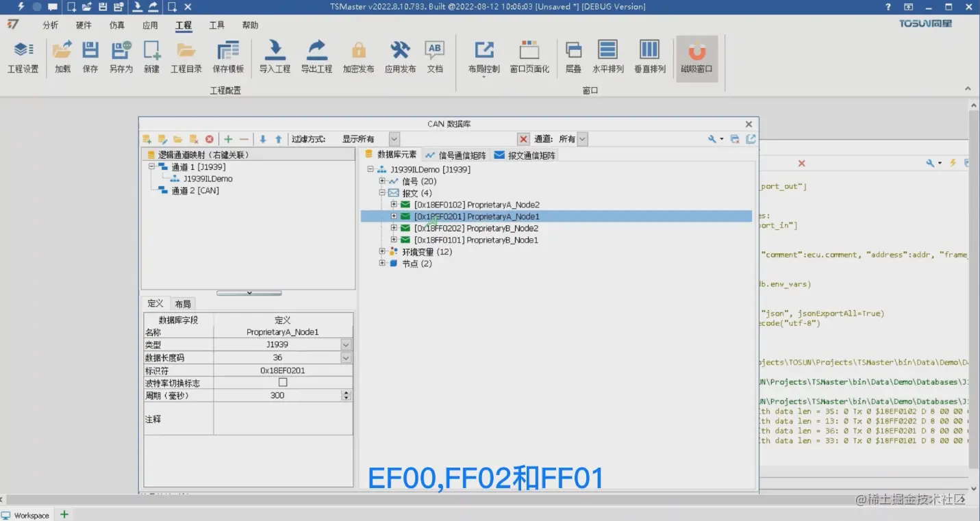This screenshot has height=521, width=980.
Task: Click the minus remove icon in database toolbar
Action: pos(244,139)
